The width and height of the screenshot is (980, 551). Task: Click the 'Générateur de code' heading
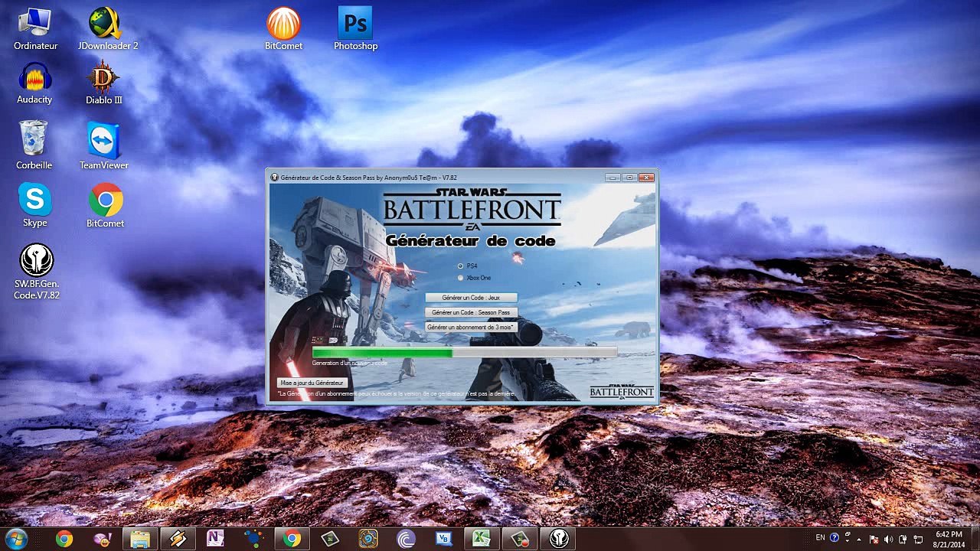pos(470,241)
